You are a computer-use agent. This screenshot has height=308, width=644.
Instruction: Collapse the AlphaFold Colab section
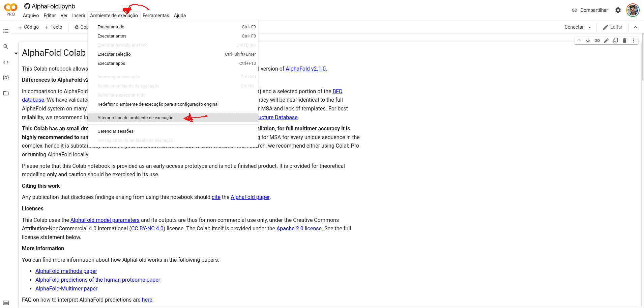click(16, 53)
